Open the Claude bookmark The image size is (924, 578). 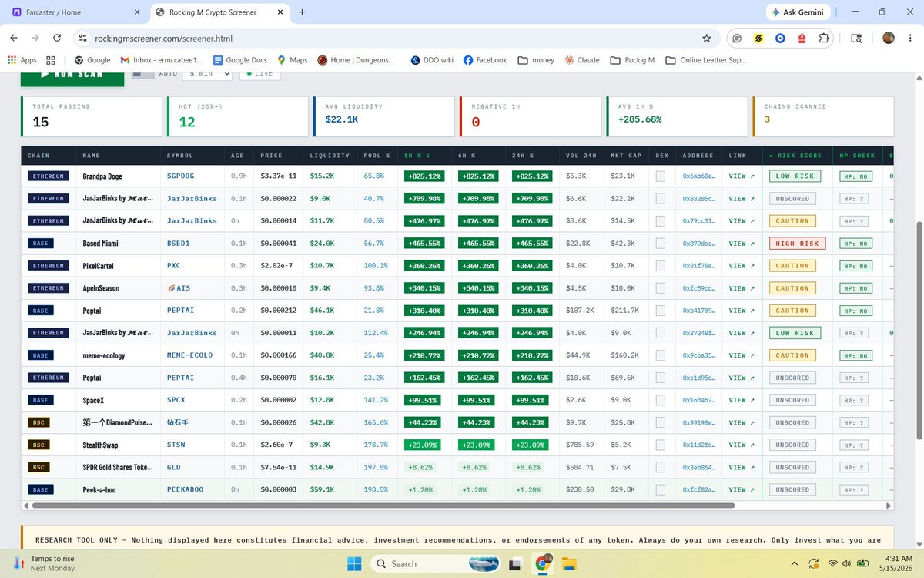(581, 60)
